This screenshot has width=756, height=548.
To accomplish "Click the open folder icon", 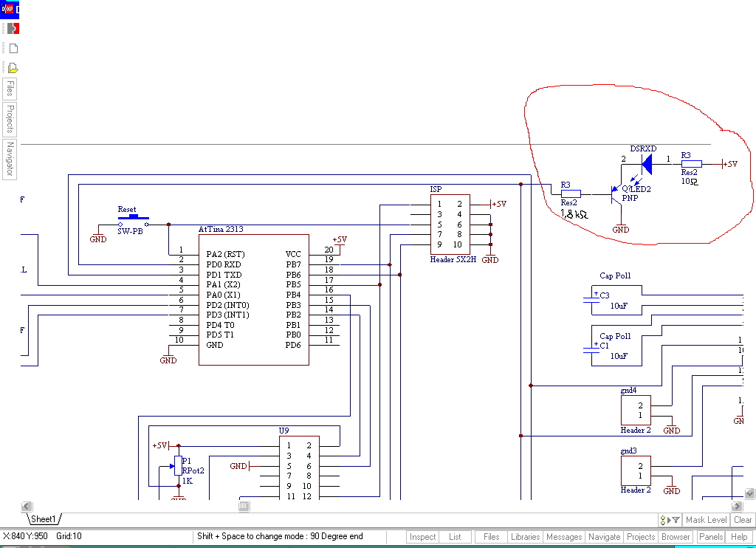I will [x=13, y=68].
